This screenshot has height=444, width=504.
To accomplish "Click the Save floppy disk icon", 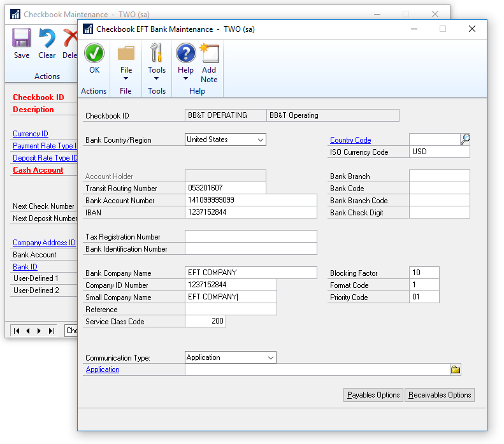I will [22, 39].
